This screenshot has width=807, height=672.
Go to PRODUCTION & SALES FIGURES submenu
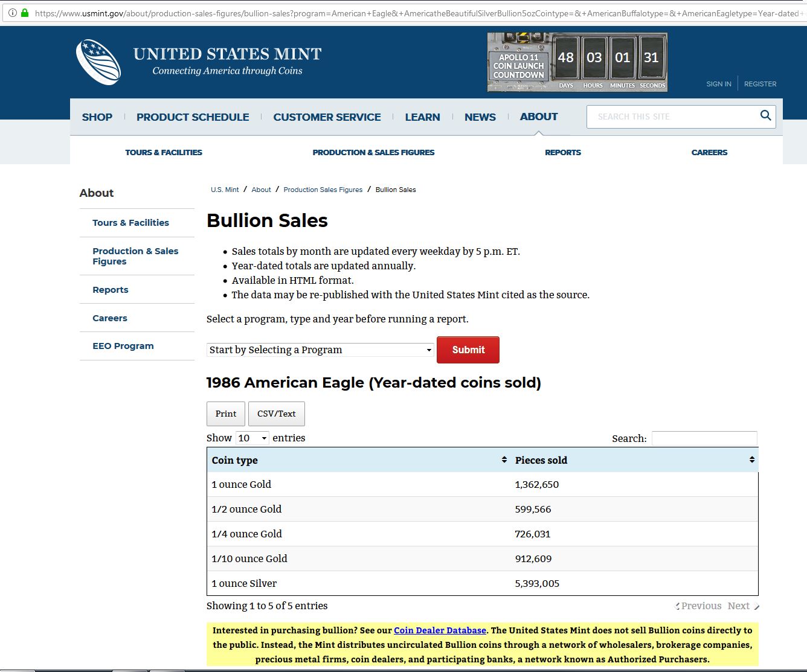[x=373, y=152]
